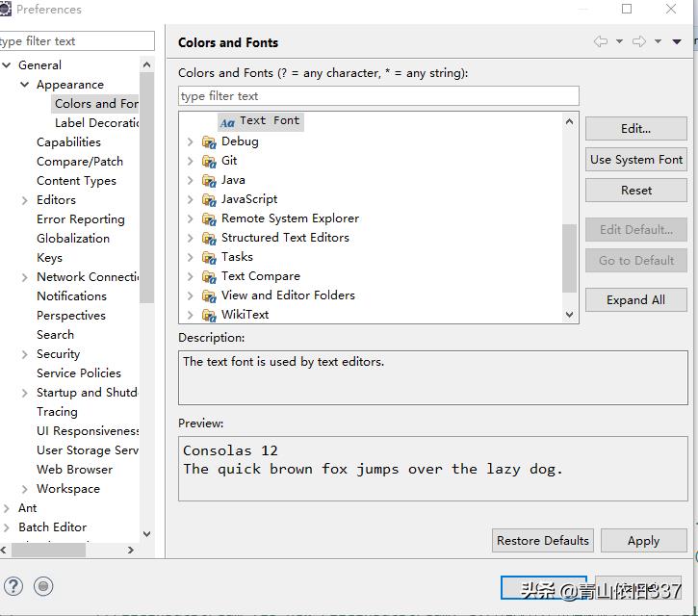The width and height of the screenshot is (698, 616).
Task: Select the Keys preference page
Action: point(49,258)
